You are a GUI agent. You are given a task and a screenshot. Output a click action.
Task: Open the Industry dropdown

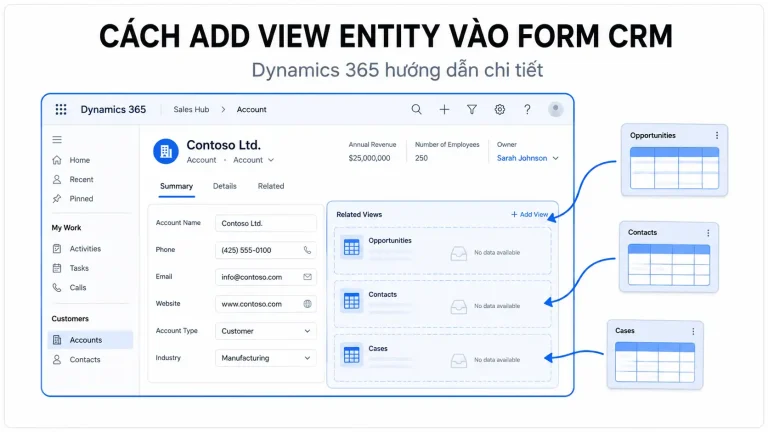[x=265, y=358]
